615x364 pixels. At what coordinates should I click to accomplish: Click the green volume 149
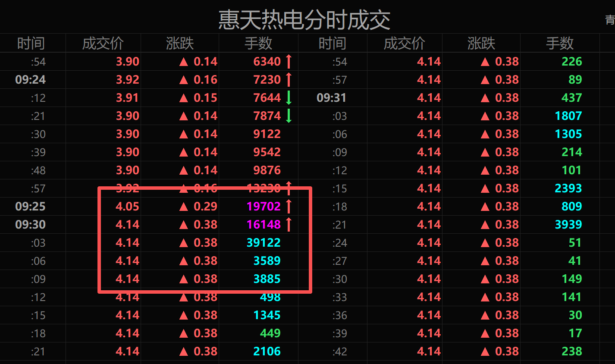tap(572, 279)
